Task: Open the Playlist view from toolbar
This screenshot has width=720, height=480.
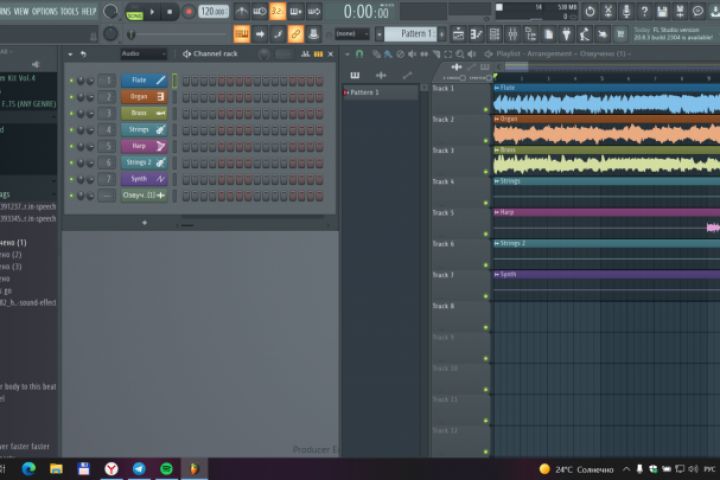Action: point(458,34)
